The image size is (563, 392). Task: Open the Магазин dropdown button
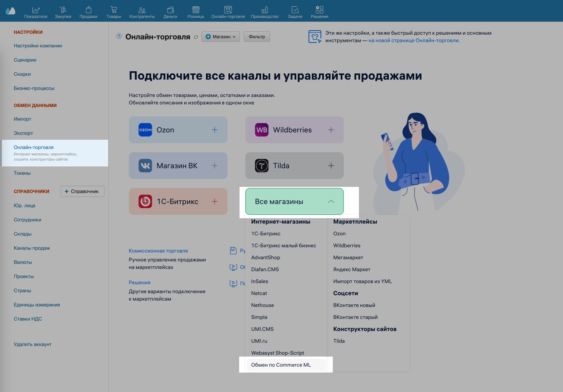(x=220, y=37)
